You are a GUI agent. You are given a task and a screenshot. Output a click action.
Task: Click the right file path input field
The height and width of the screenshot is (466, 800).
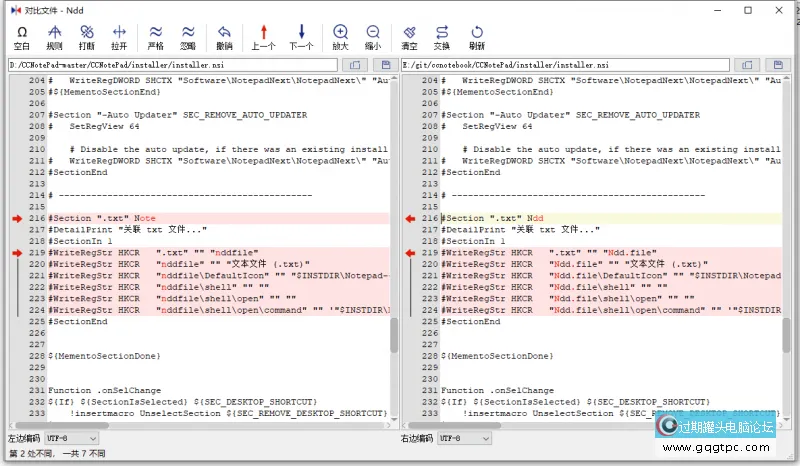(x=565, y=65)
